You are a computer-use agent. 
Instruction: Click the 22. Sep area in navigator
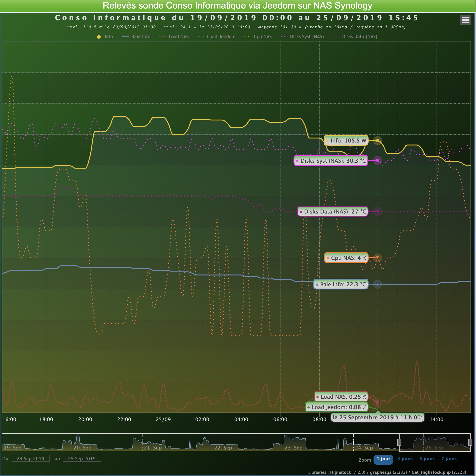(x=223, y=448)
